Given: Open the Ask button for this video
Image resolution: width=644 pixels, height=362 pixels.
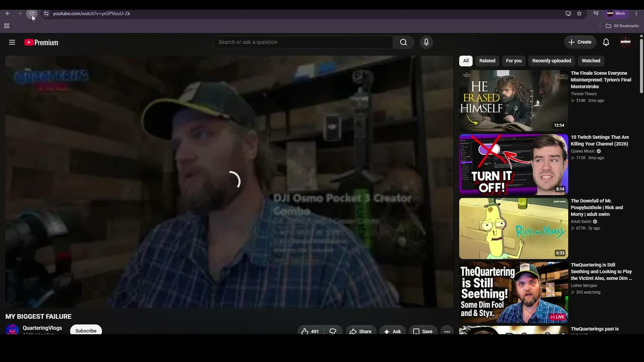Looking at the screenshot, I should 392,331.
